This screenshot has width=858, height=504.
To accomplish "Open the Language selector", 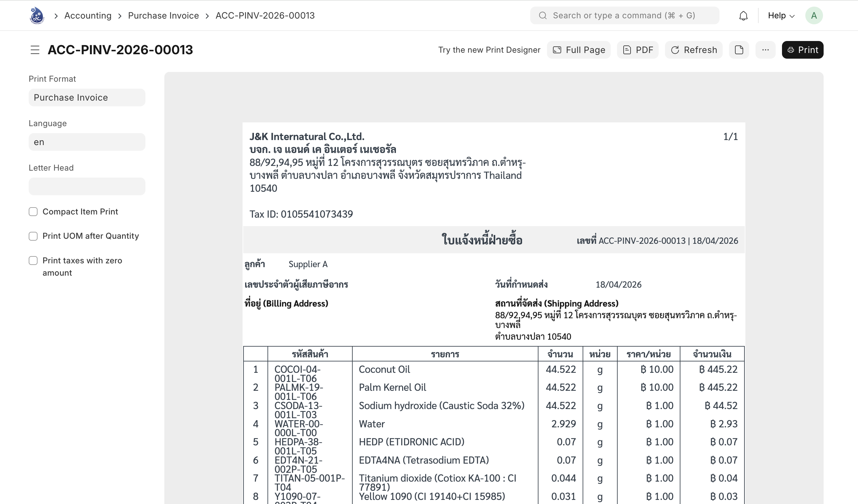I will pos(87,142).
